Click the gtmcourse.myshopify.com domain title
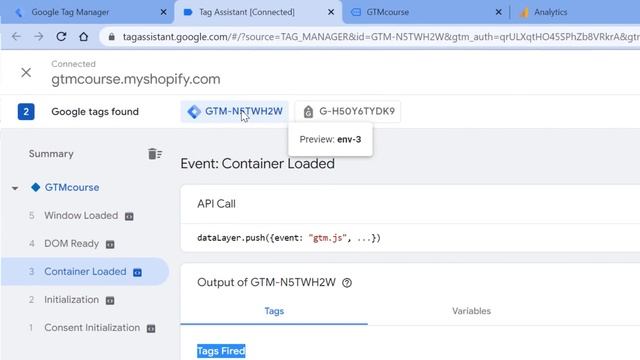The width and height of the screenshot is (640, 360). pos(136,79)
